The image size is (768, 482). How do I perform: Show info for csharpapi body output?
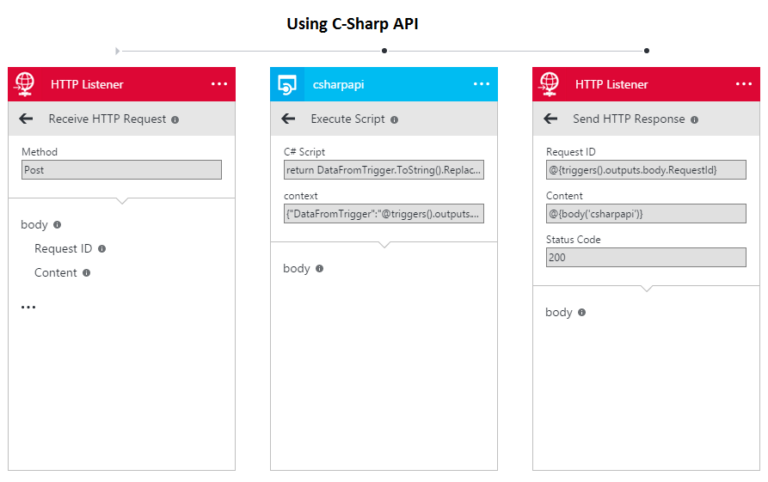[319, 268]
